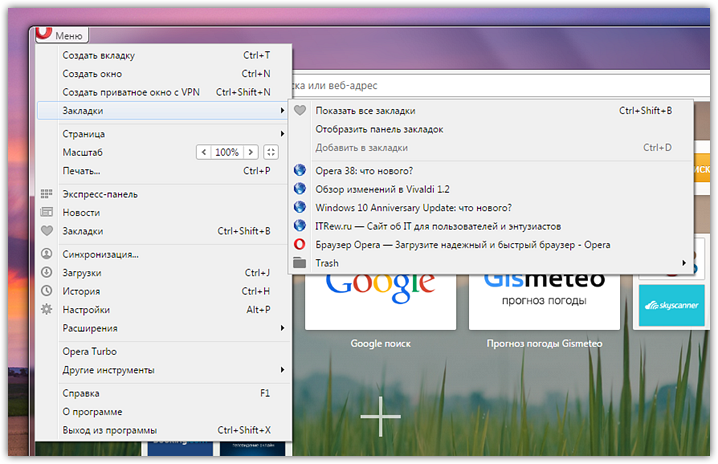The image size is (718, 464).
Task: Open Синхронизация... menu entry
Action: click(163, 254)
